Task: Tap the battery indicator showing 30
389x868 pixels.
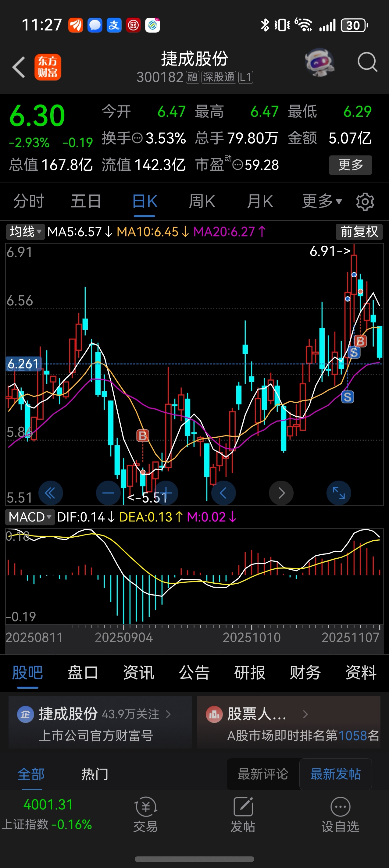Action: click(354, 25)
